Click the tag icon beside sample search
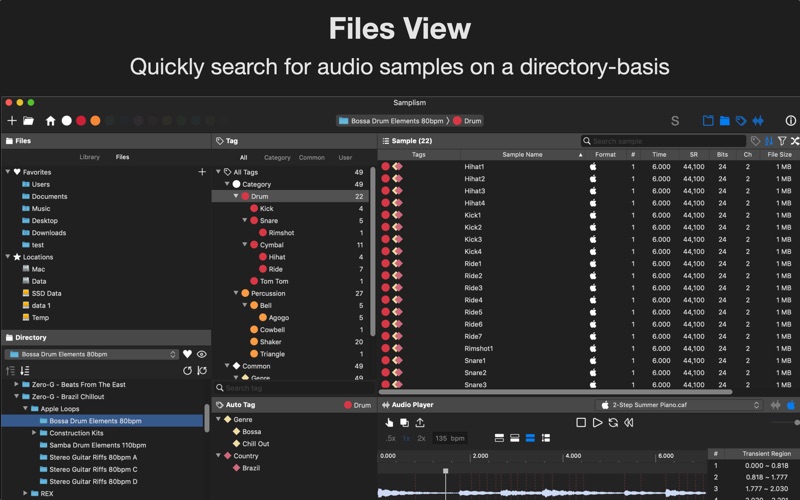This screenshot has height=500, width=800. click(756, 141)
